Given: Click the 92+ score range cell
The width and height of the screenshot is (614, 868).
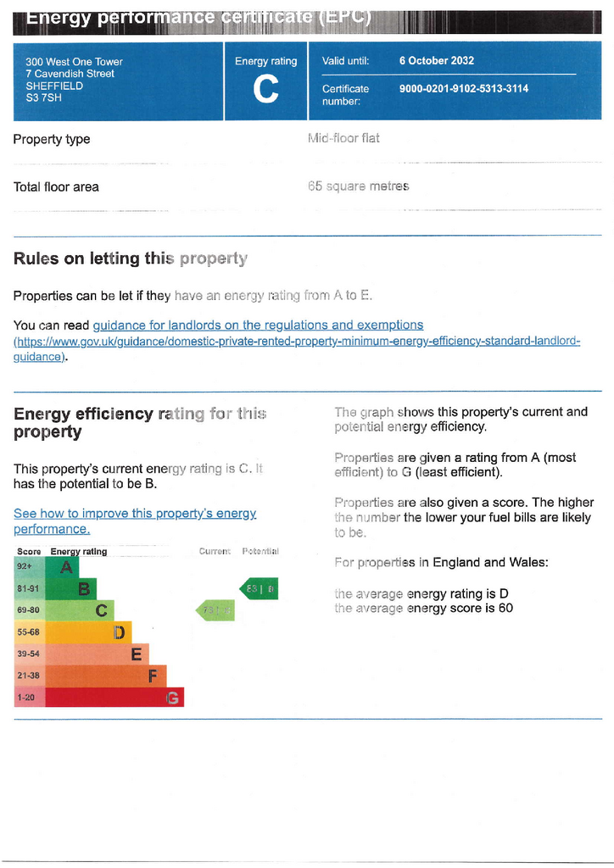Looking at the screenshot, I should point(30,567).
